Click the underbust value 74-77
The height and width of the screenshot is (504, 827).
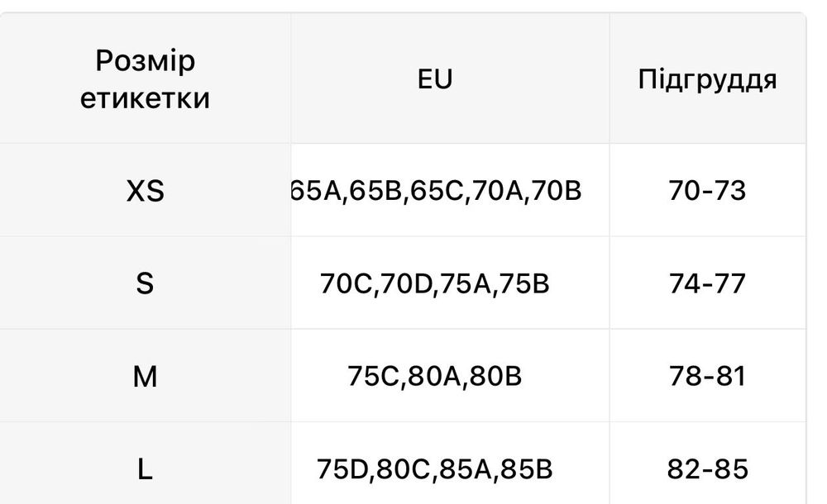706,284
